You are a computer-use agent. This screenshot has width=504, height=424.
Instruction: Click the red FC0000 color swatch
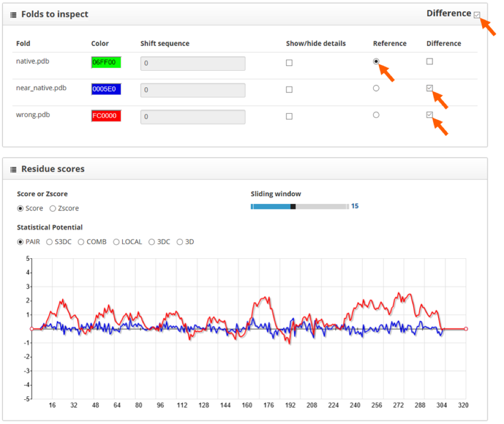click(x=106, y=116)
